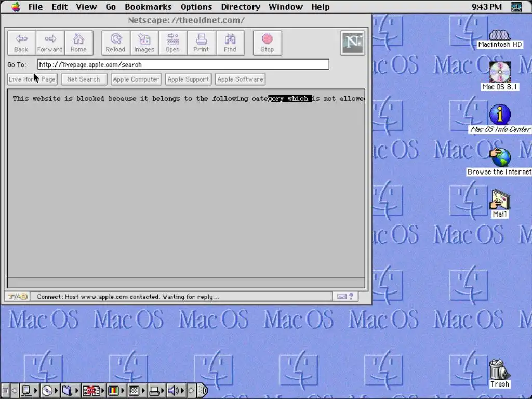Click the status message "Connect: Host www.apple.com contacted"

[98, 297]
